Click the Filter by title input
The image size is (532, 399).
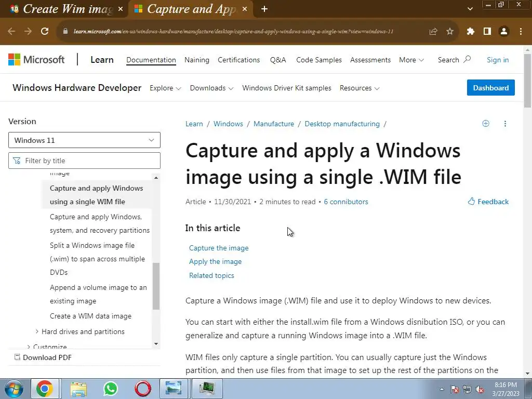click(84, 161)
